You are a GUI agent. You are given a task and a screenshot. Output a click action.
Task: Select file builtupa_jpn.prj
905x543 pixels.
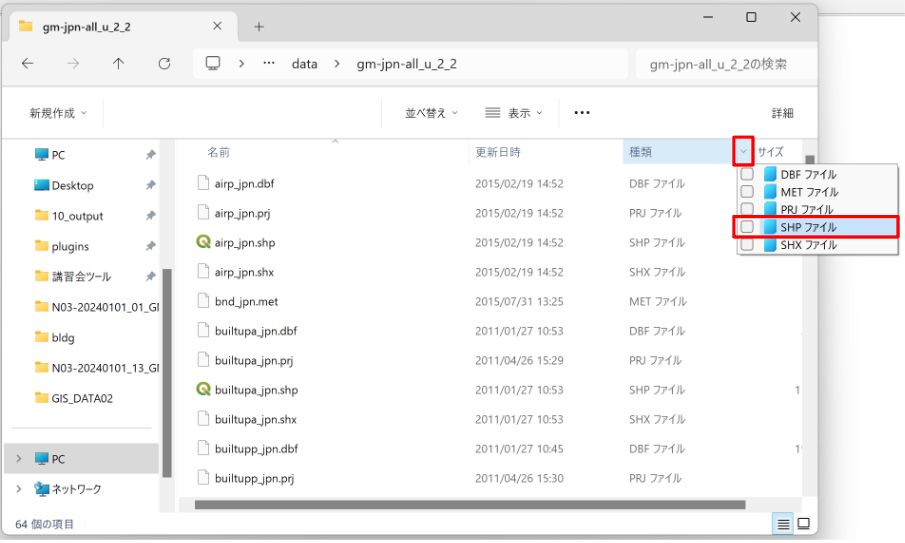254,360
